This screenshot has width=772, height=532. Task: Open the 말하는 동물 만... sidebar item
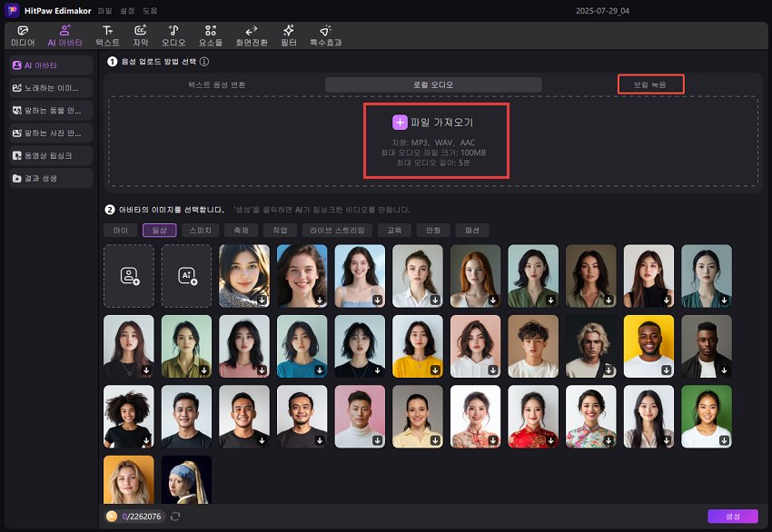(51, 110)
